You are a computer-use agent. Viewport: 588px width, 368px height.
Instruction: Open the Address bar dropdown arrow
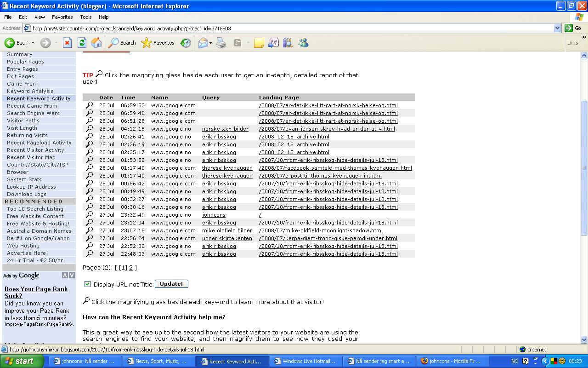pyautogui.click(x=557, y=28)
